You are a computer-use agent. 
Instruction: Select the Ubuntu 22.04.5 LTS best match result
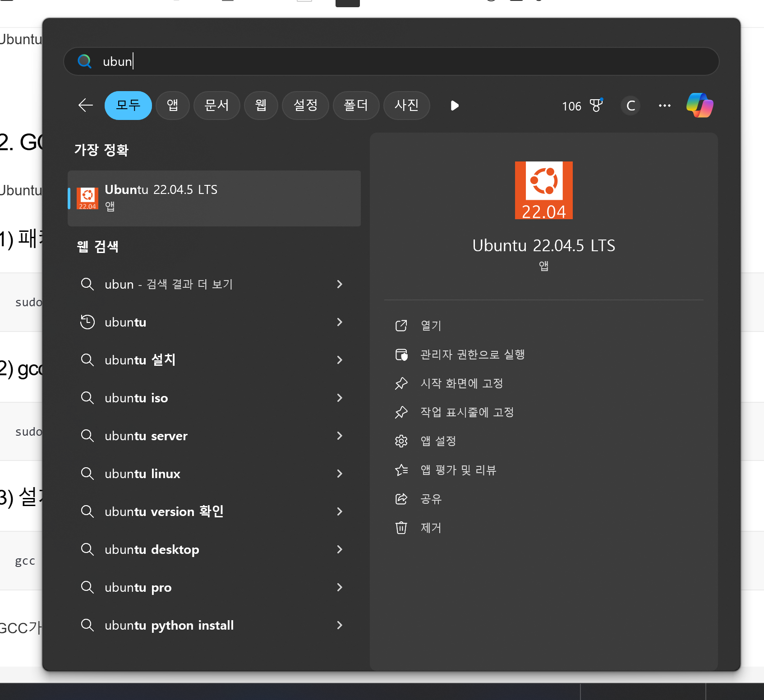214,198
